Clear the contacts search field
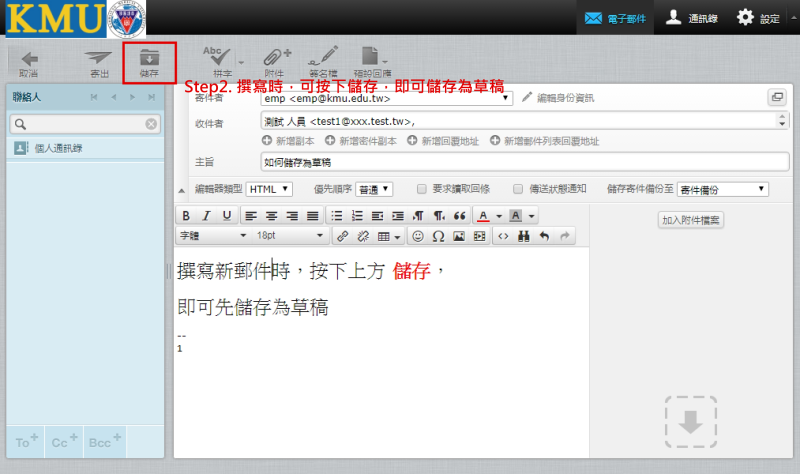800x474 pixels. click(151, 124)
